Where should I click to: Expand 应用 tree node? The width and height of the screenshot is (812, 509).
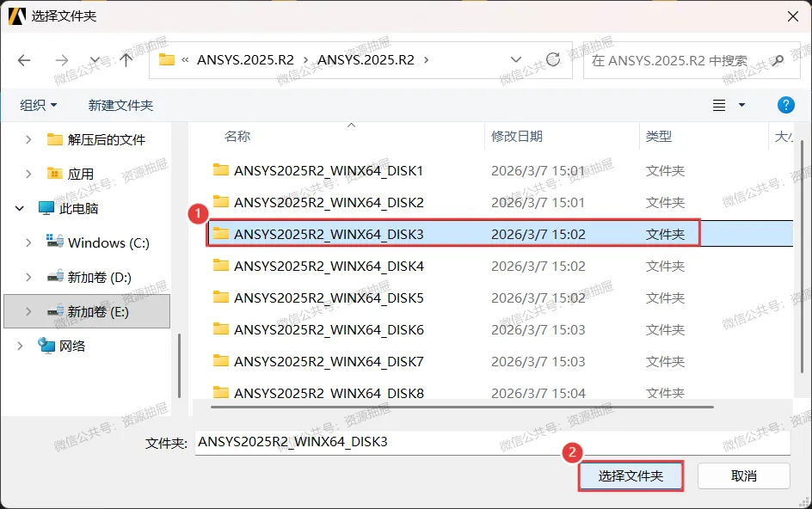click(x=28, y=174)
